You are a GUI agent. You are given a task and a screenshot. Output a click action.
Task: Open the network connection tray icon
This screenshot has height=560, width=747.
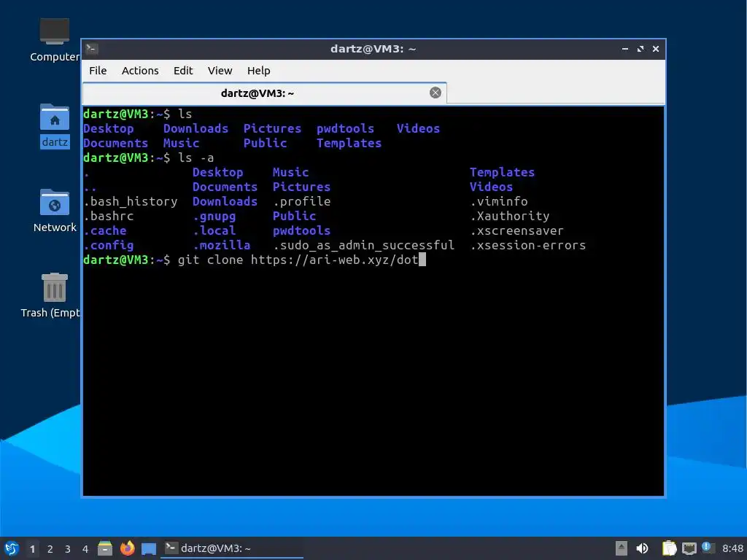689,548
